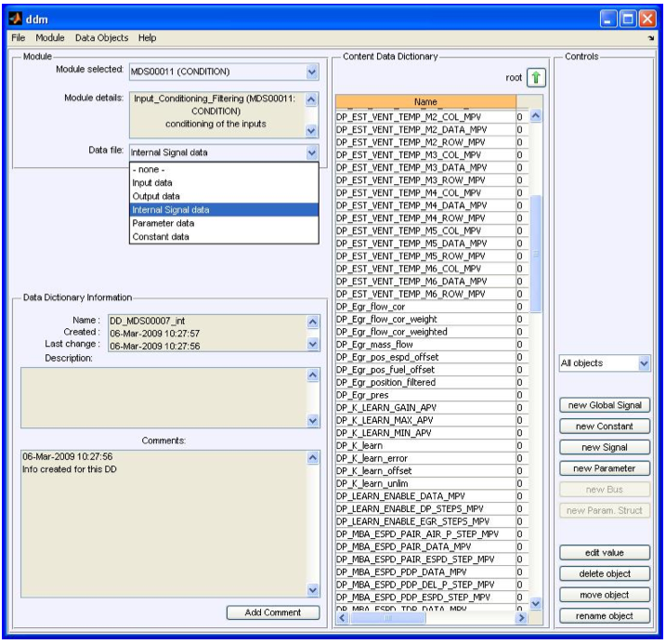Click the Module details up arrow

[311, 99]
